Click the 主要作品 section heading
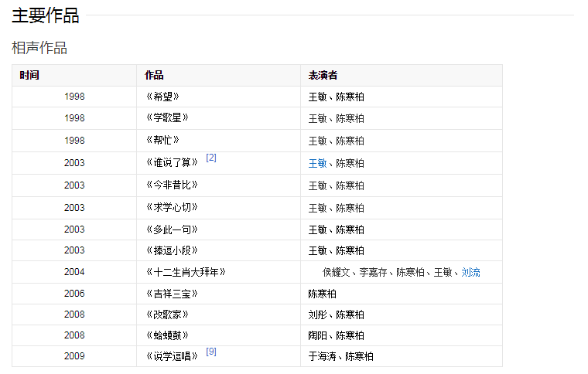 tap(45, 15)
